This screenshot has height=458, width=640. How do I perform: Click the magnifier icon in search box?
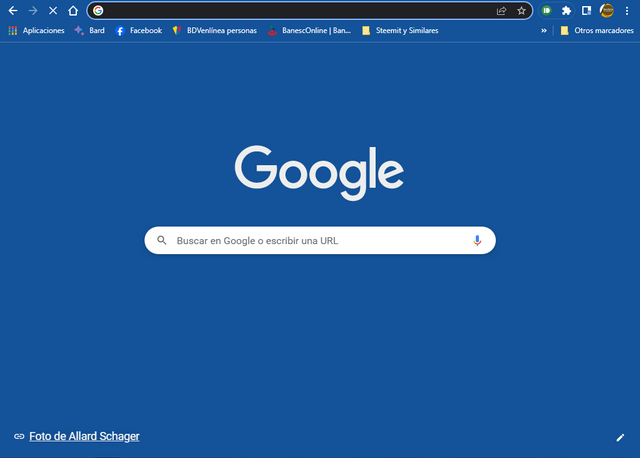(162, 240)
